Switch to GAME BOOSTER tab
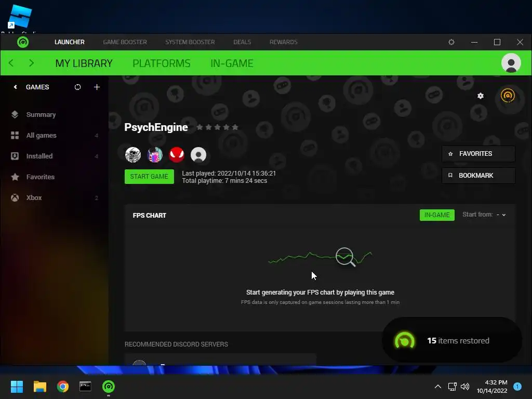The image size is (532, 399). click(125, 42)
